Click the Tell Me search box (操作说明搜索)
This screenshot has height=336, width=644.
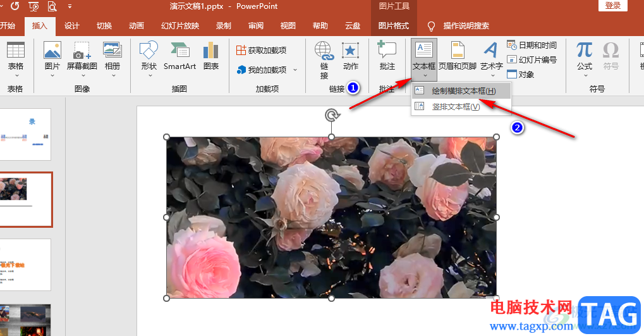[466, 26]
